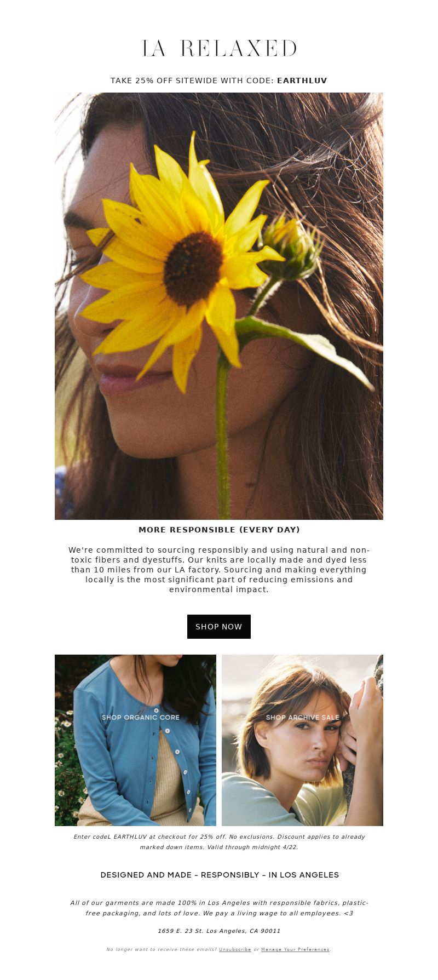Click the paragraph about sourcing responsibly

click(219, 570)
